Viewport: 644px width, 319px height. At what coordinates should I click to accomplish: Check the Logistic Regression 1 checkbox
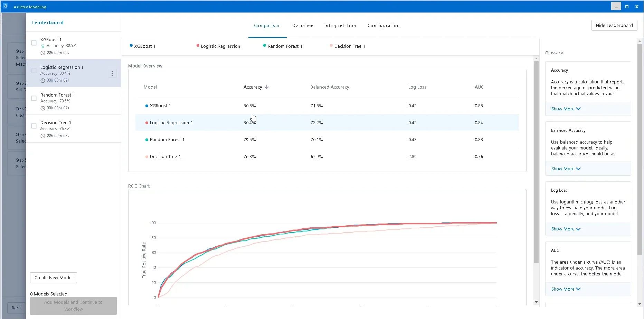point(34,71)
